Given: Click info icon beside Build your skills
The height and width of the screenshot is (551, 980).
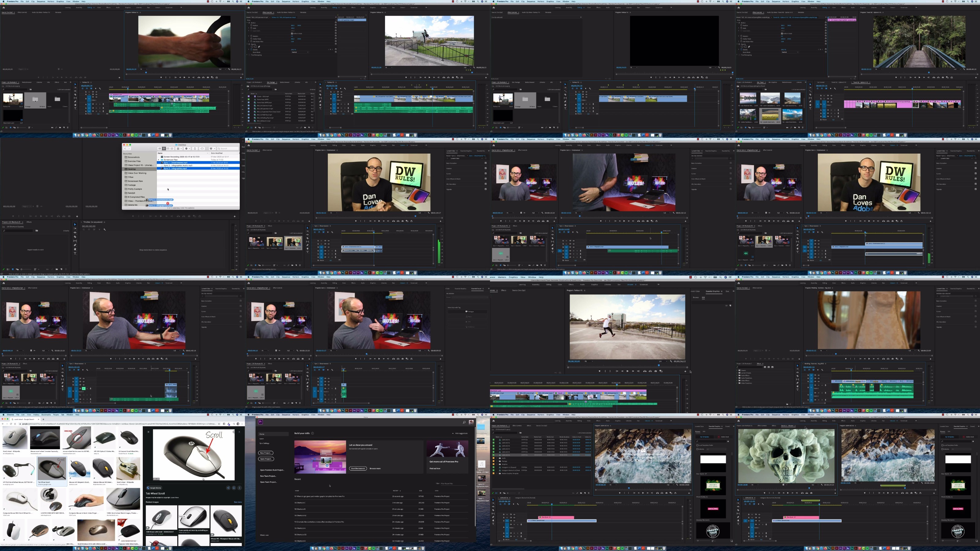Looking at the screenshot, I should [x=313, y=433].
